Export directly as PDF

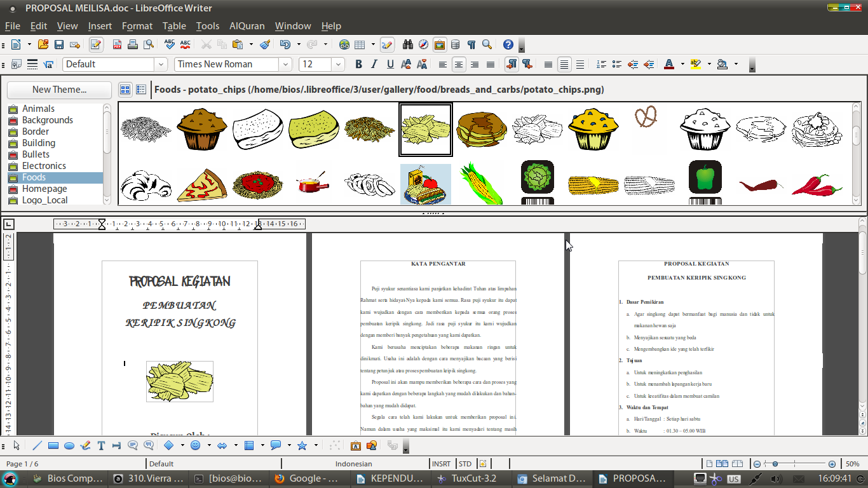[x=118, y=44]
